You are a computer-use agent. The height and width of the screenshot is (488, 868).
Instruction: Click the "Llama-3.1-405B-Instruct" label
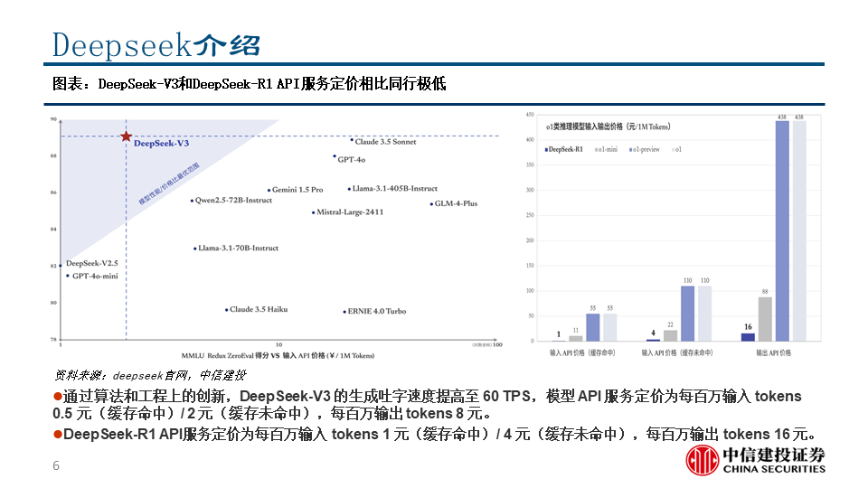point(395,188)
